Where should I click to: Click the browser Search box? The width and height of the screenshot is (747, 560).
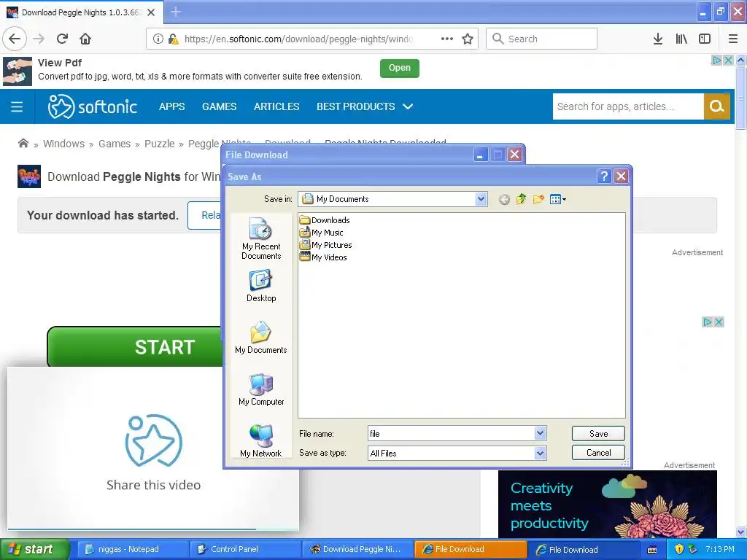point(542,39)
